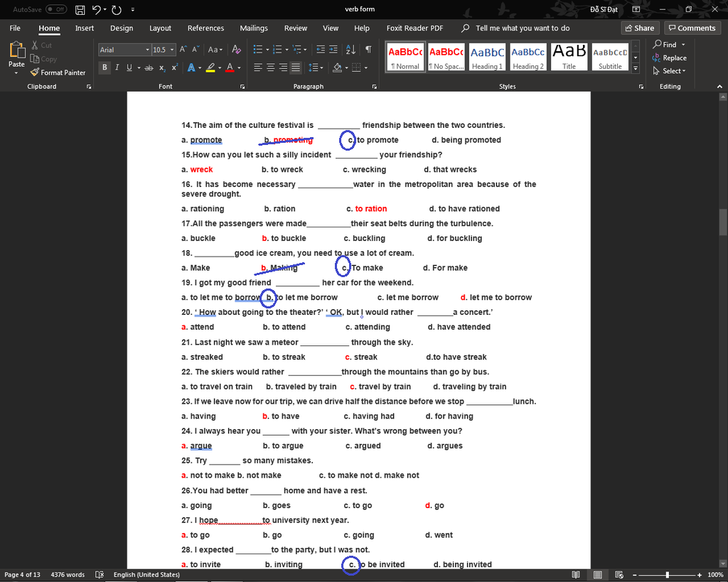The width and height of the screenshot is (728, 582).
Task: Click the zoom slider handle
Action: click(667, 575)
